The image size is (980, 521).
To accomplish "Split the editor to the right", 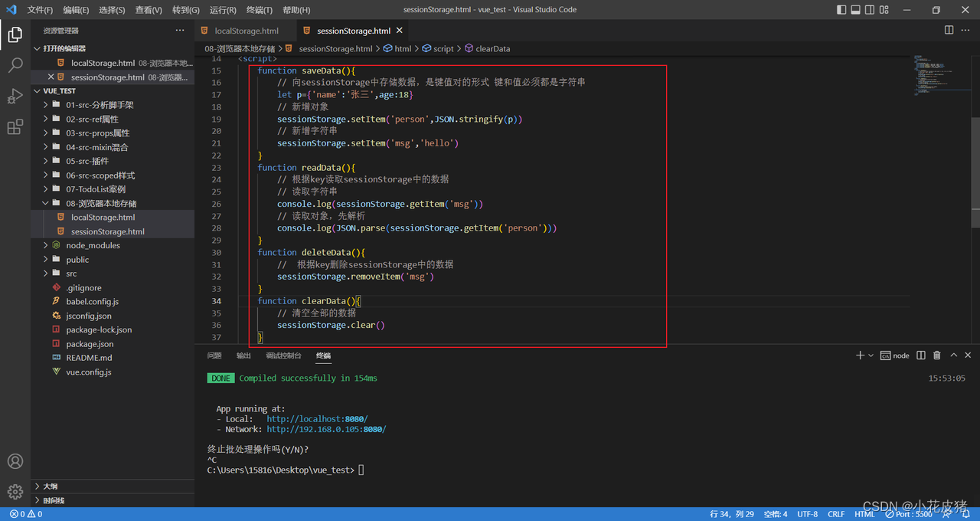I will 949,31.
